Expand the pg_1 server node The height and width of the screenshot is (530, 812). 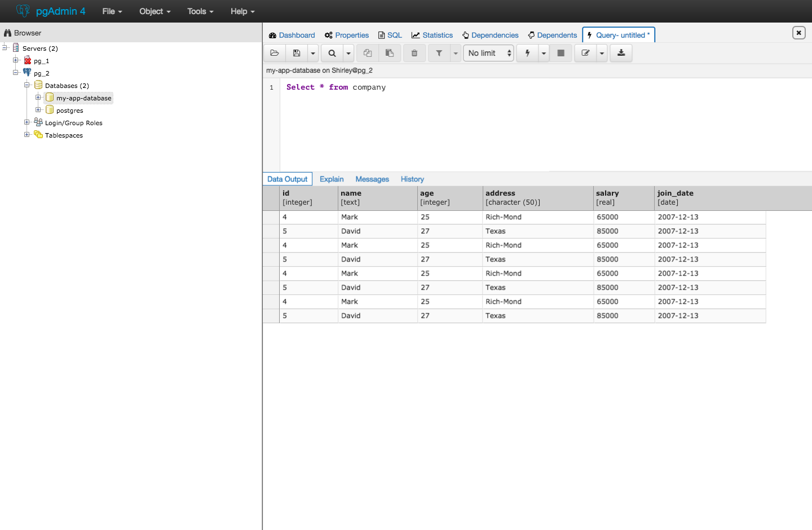(x=16, y=60)
